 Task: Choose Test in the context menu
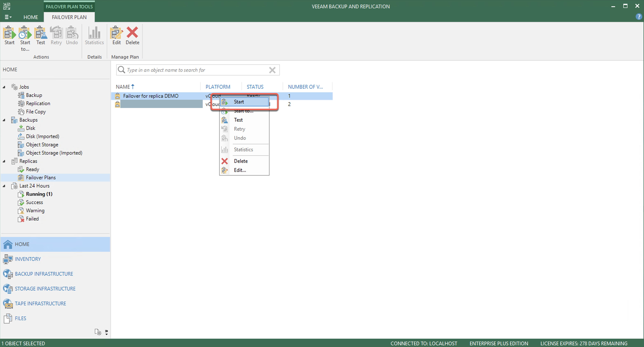coord(238,120)
